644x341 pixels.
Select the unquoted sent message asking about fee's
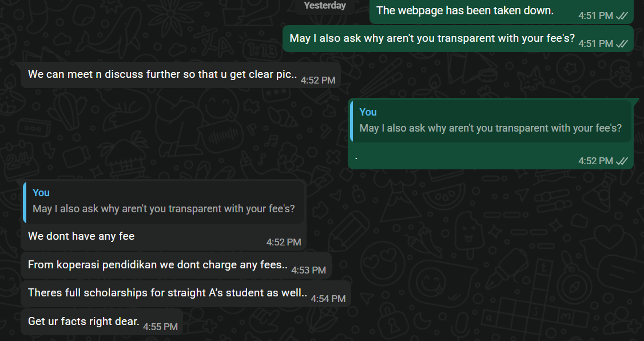coord(432,38)
